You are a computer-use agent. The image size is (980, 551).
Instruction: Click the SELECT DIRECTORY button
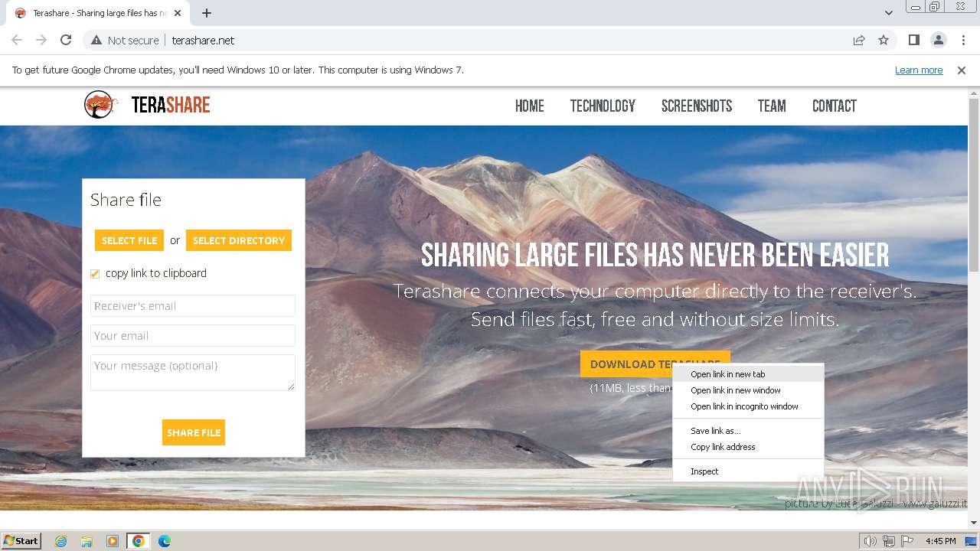(239, 240)
